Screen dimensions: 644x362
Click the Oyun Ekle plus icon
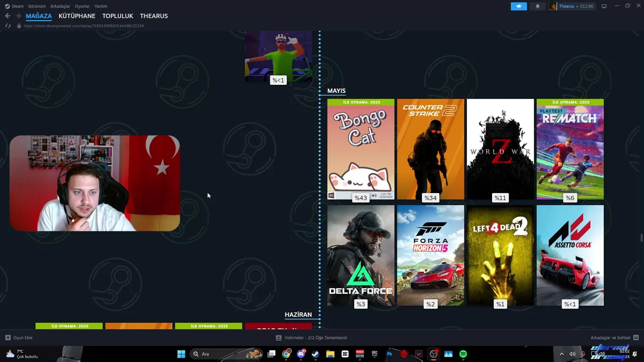pos(8,338)
